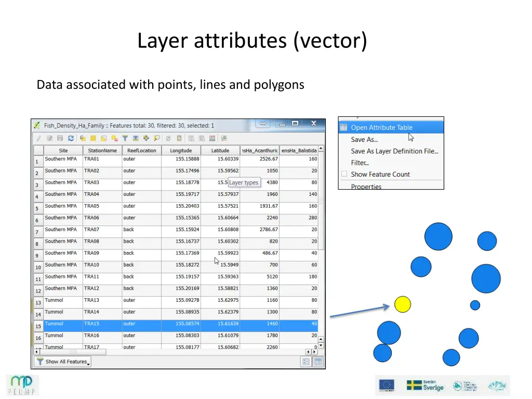Toggle Show Feature Count checkbox

pos(344,174)
